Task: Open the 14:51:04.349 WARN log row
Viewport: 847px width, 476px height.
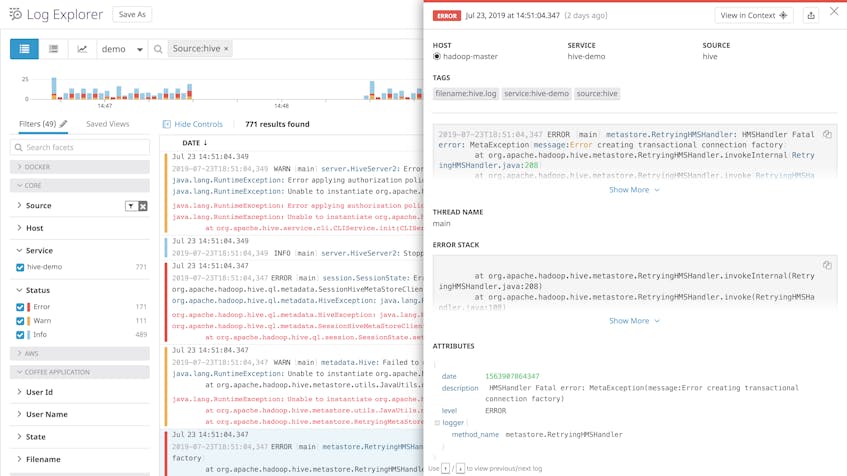Action: click(294, 193)
